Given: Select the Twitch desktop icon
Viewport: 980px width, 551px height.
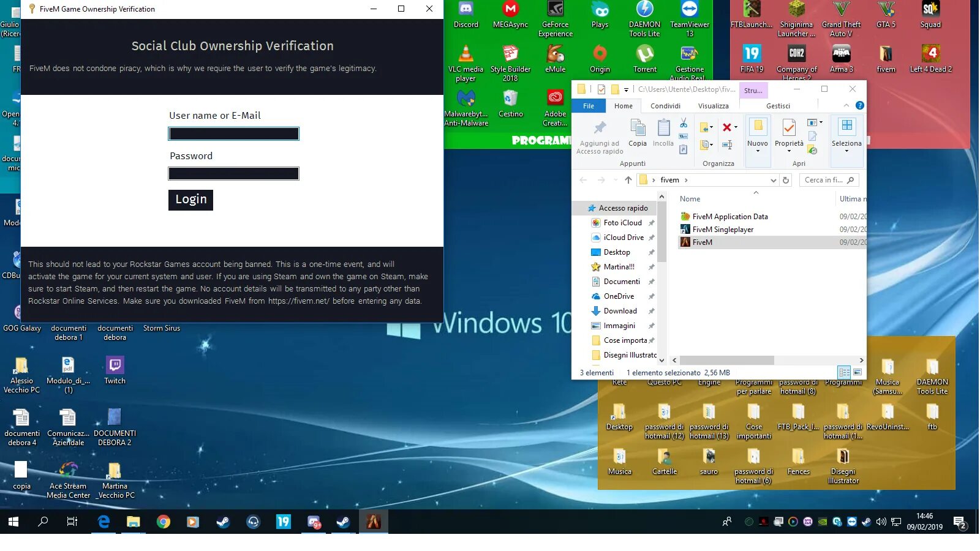Looking at the screenshot, I should (x=115, y=371).
